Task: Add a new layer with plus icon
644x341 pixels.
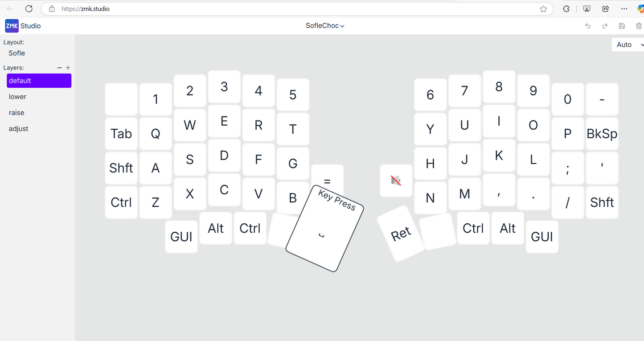Action: tap(68, 68)
